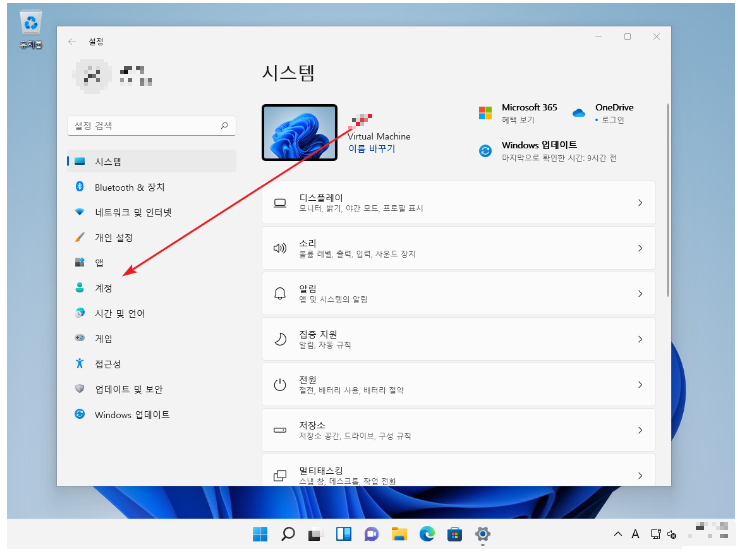Click the 접근성 accessibility icon
This screenshot has width=738, height=554.
click(x=80, y=363)
